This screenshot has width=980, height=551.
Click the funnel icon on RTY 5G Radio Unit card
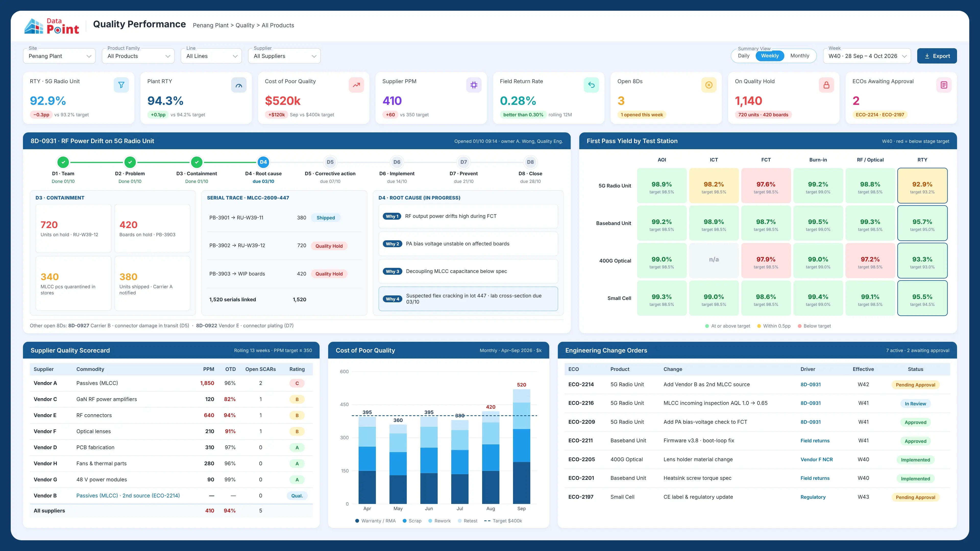pyautogui.click(x=121, y=85)
